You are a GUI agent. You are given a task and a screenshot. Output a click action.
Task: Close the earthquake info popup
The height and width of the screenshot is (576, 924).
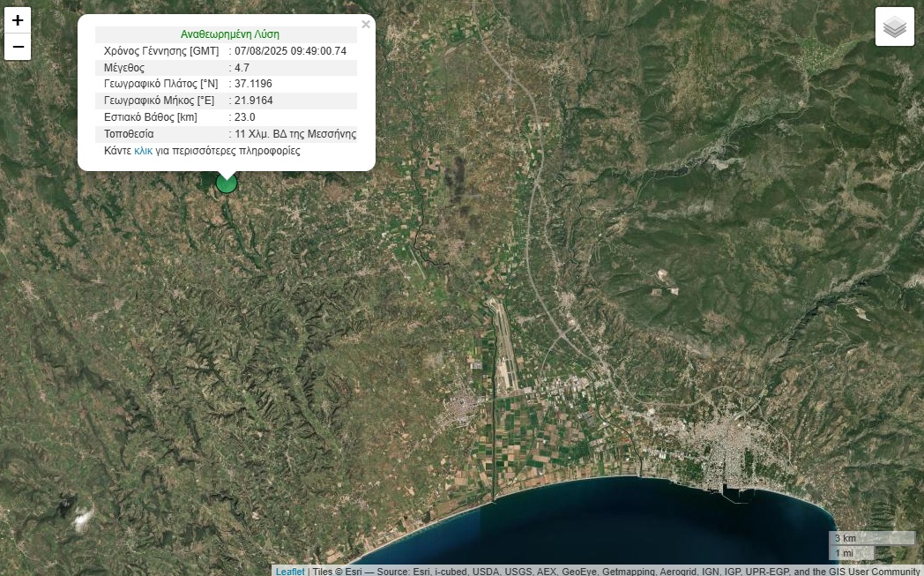click(x=366, y=24)
